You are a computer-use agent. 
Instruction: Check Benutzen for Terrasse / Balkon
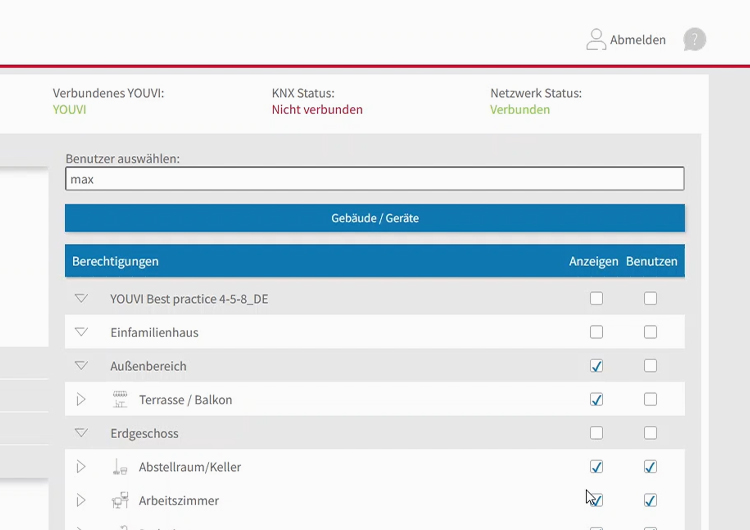pyautogui.click(x=651, y=399)
